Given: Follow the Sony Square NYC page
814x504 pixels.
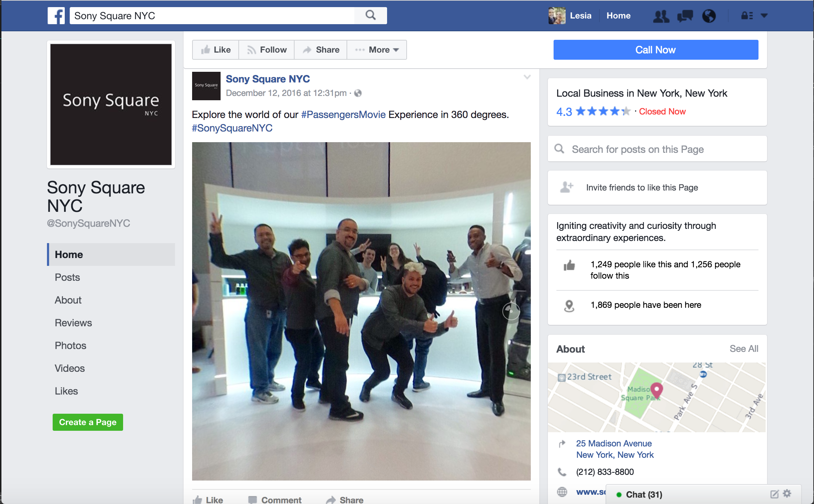Looking at the screenshot, I should pos(266,50).
